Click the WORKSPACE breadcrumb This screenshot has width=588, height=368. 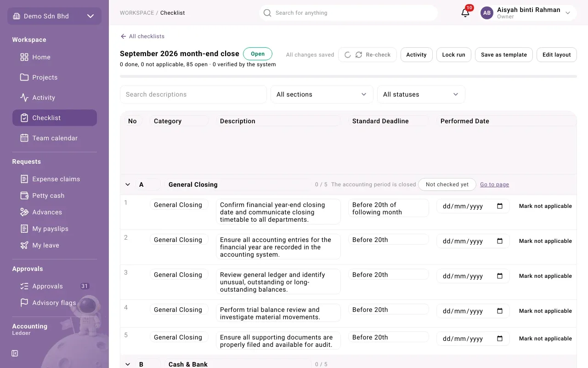click(x=137, y=13)
